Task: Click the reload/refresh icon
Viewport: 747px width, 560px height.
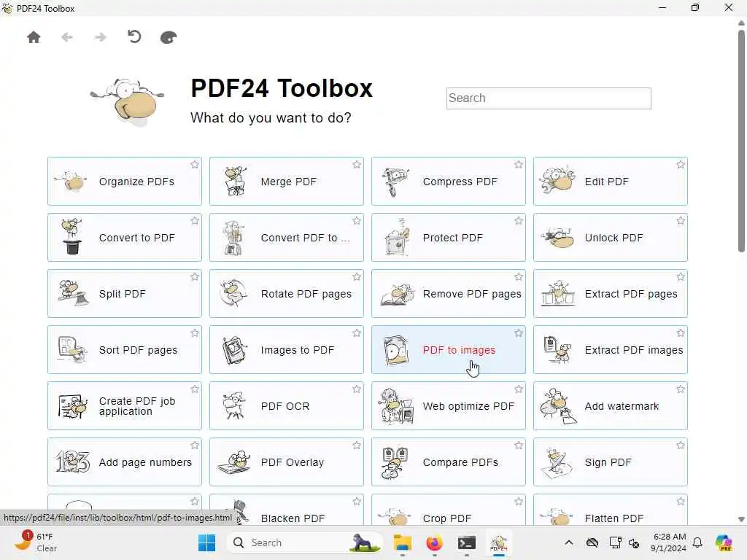Action: pos(134,36)
